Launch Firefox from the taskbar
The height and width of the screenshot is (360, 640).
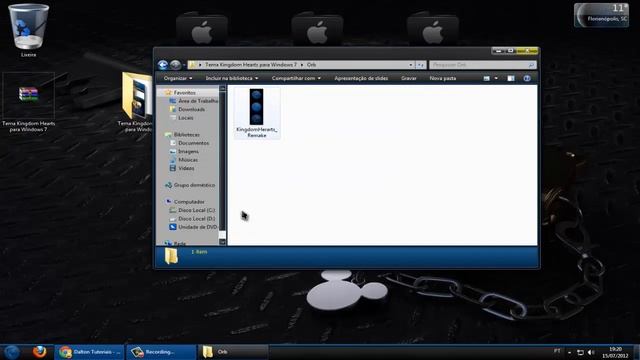tap(40, 351)
